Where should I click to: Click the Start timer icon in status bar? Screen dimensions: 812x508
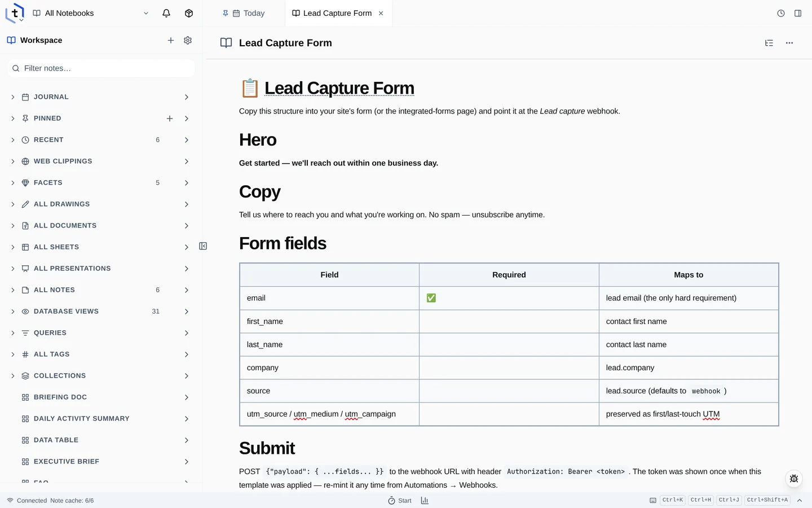(x=391, y=501)
